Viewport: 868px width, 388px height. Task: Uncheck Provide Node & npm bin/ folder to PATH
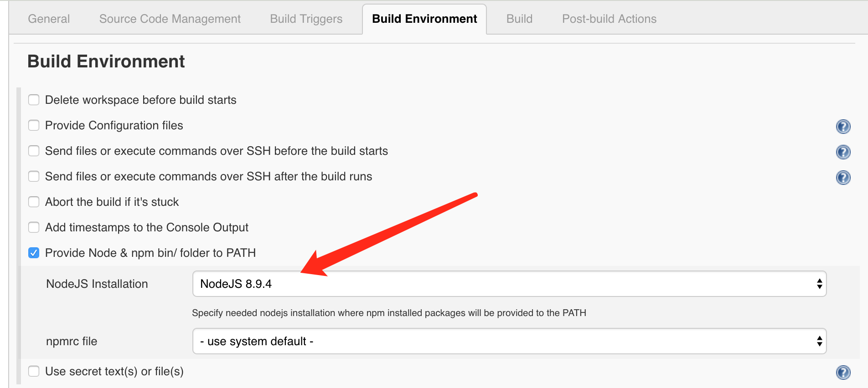point(34,253)
